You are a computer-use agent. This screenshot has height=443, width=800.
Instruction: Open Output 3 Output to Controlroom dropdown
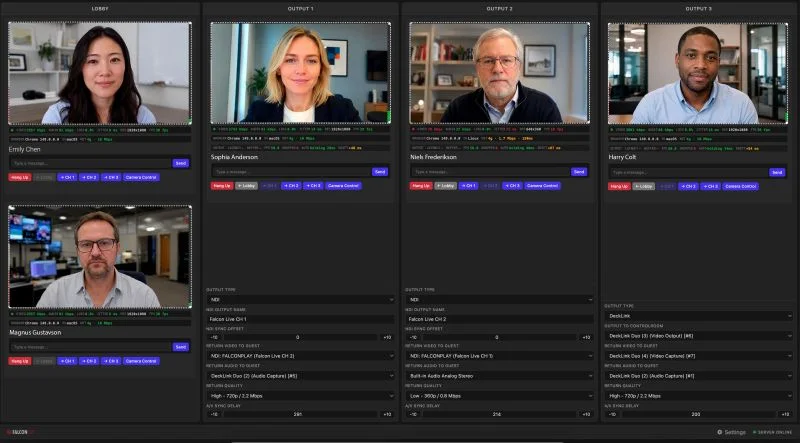pos(698,336)
